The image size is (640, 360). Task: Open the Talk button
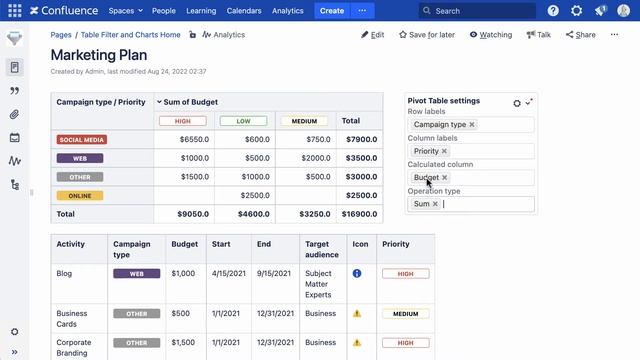(539, 35)
